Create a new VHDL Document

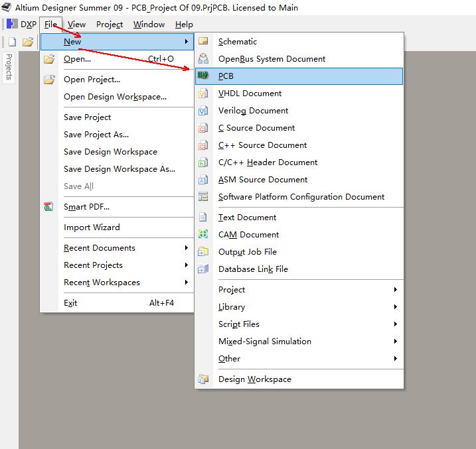tap(299, 94)
